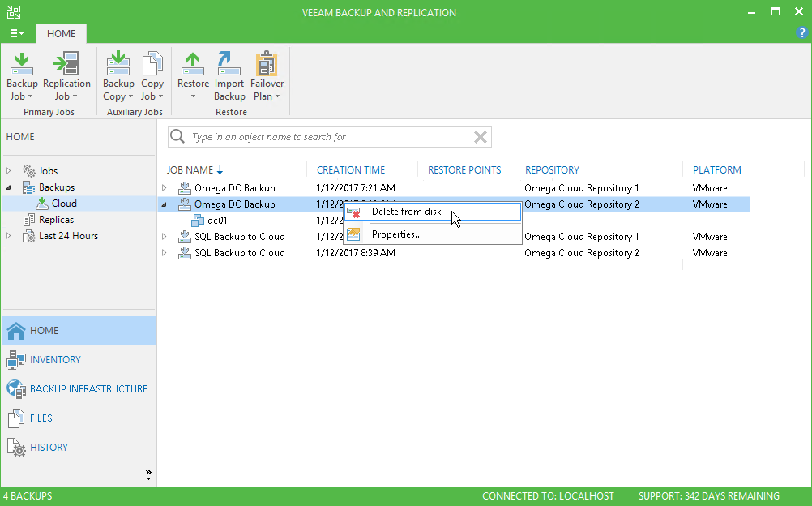Image resolution: width=812 pixels, height=506 pixels.
Task: Open the HISTORY navigation view
Action: 79,447
